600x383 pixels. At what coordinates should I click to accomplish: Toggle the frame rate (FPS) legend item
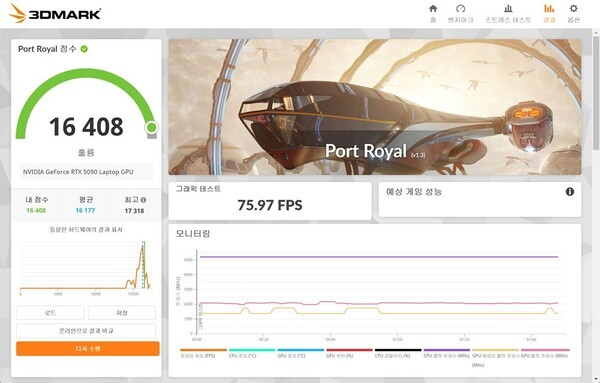203,353
